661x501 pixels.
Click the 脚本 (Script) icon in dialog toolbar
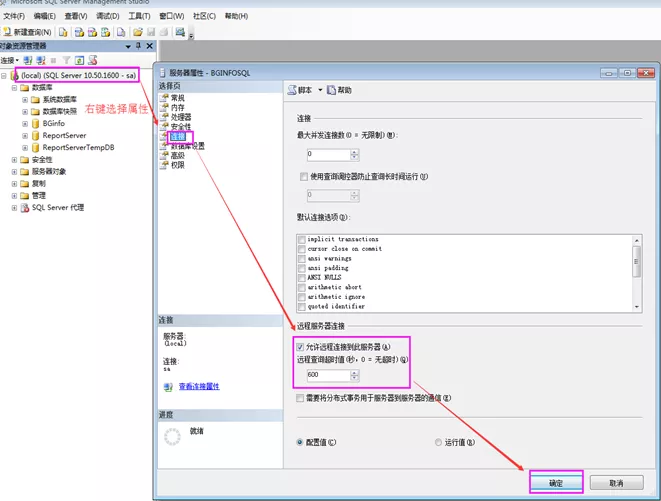[292, 90]
